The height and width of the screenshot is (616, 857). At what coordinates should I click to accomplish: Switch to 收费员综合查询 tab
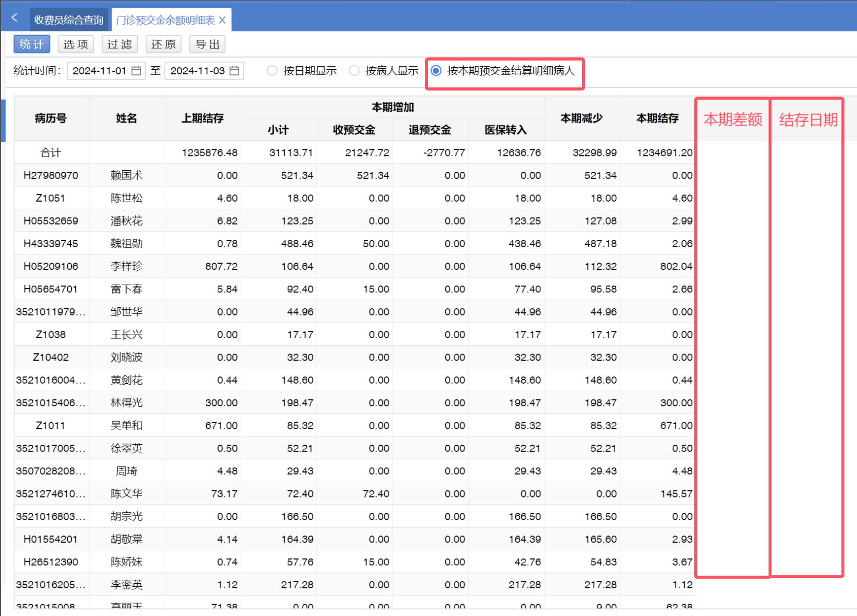[69, 20]
